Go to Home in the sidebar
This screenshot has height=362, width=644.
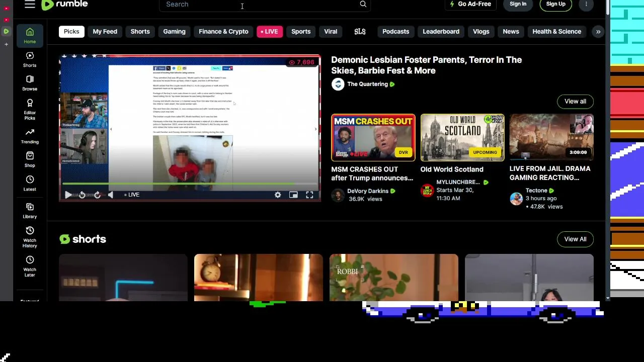(30, 35)
